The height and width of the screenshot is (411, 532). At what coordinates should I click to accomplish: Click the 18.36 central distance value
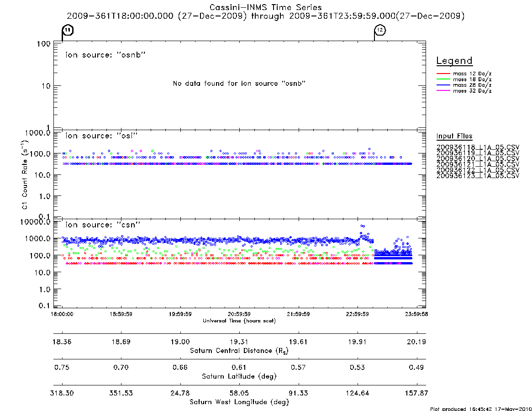tap(62, 342)
